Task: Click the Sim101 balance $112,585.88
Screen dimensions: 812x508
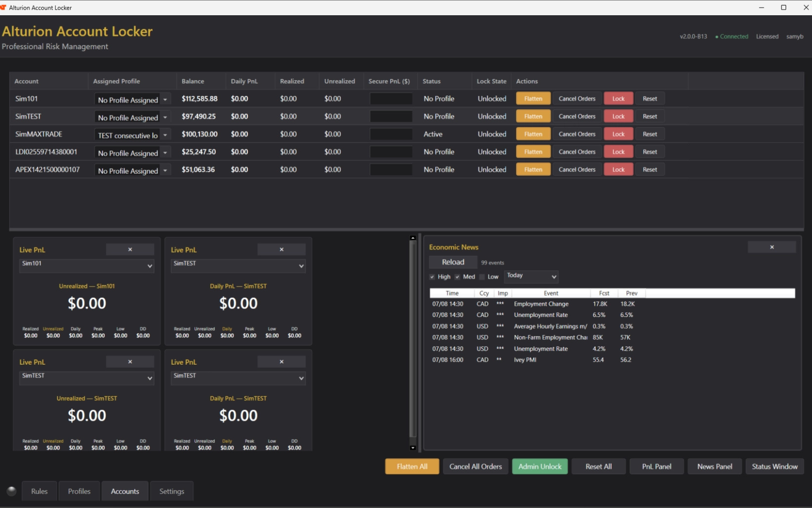Action: [199, 99]
